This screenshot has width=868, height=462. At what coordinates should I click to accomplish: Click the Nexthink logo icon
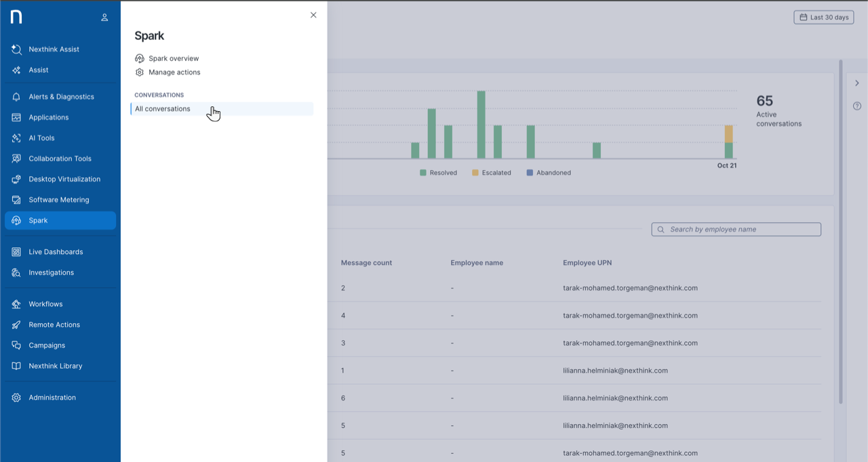pyautogui.click(x=16, y=17)
